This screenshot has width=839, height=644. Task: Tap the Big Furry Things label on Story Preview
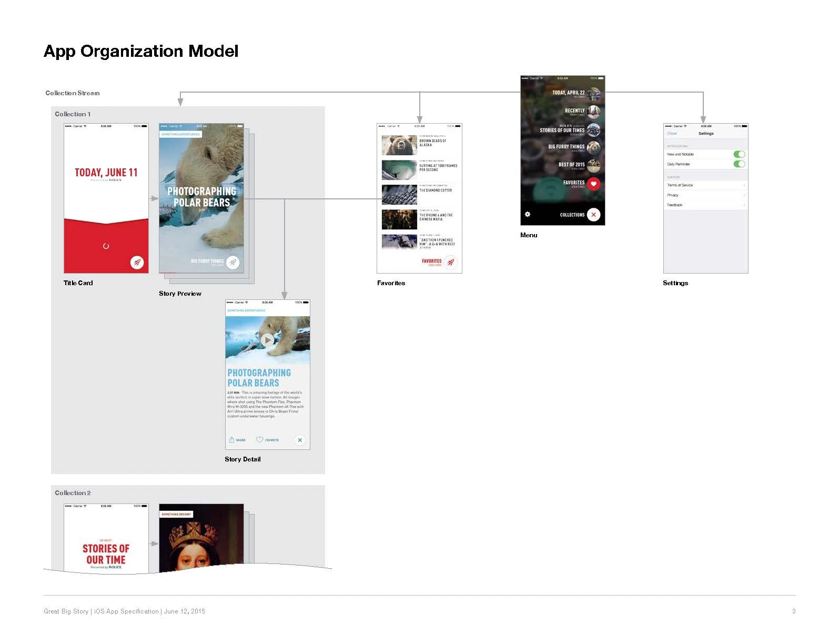pos(207,261)
